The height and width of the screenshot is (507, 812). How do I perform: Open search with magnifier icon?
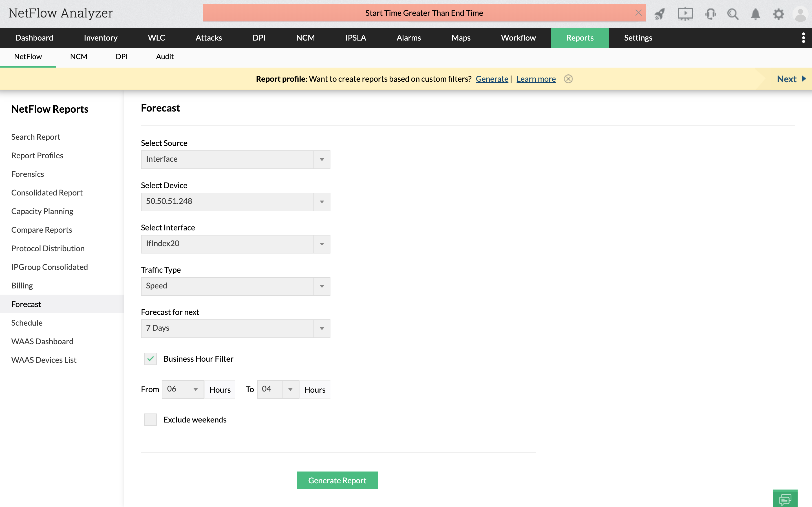tap(732, 14)
